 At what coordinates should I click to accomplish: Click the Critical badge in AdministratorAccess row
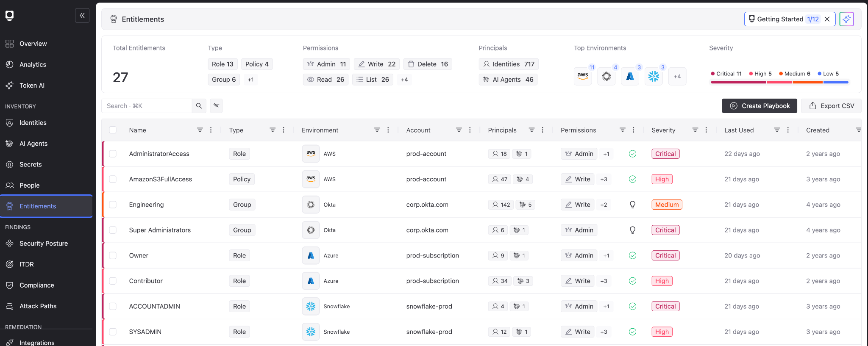pos(665,154)
